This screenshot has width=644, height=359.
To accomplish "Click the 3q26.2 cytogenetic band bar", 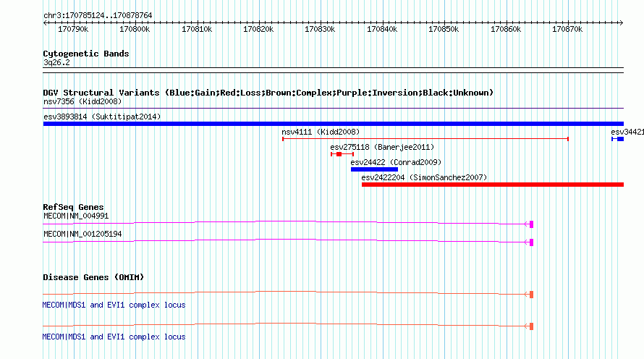I will point(333,70).
